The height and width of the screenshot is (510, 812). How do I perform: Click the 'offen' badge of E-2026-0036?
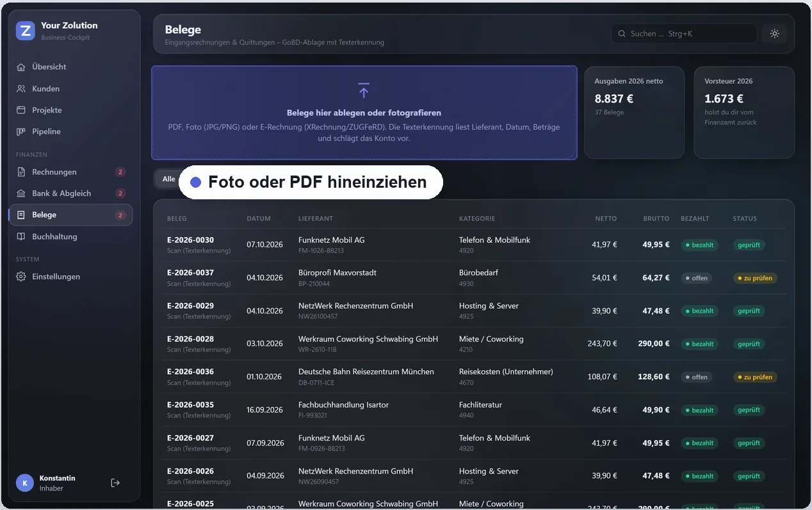[x=696, y=377]
